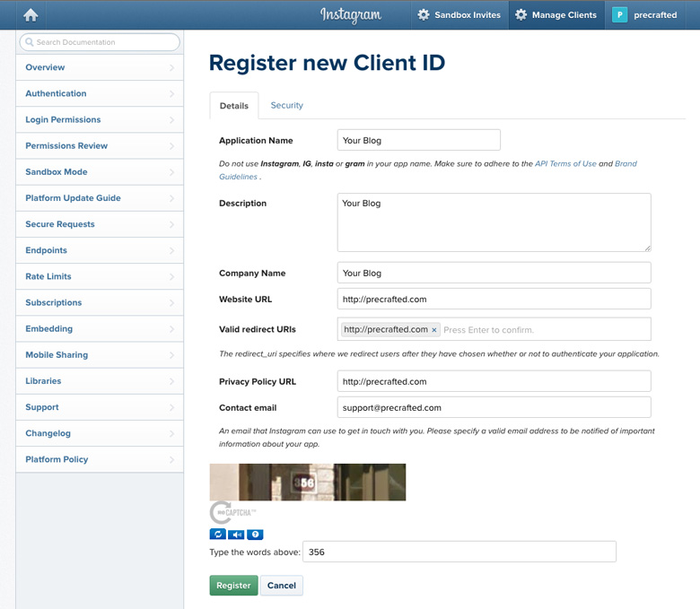Click the Privacy Policy URL field

pyautogui.click(x=494, y=381)
